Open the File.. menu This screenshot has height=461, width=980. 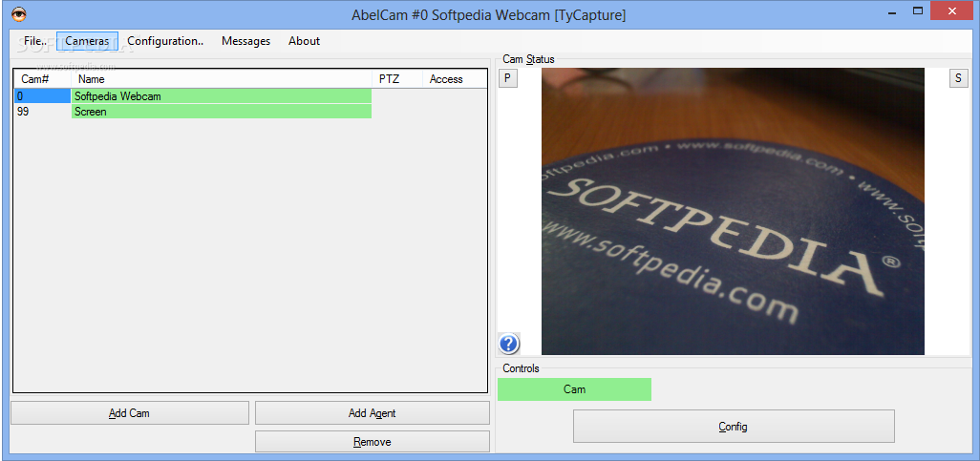[x=34, y=41]
